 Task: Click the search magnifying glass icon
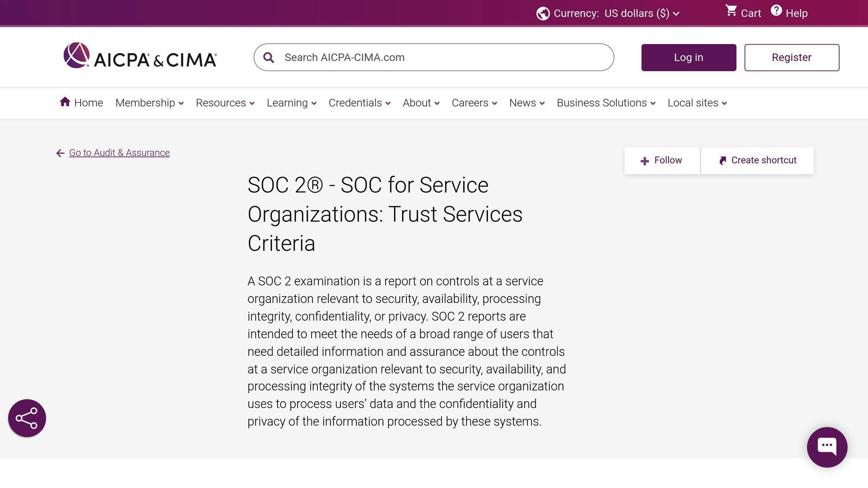tap(269, 57)
